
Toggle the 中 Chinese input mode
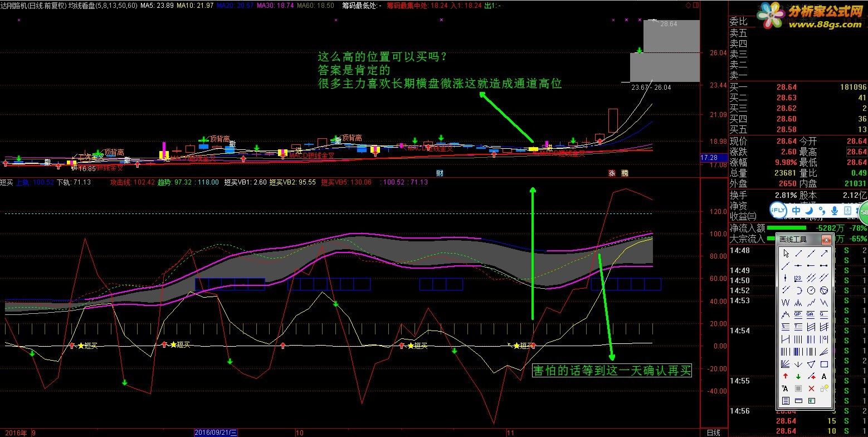click(x=796, y=211)
